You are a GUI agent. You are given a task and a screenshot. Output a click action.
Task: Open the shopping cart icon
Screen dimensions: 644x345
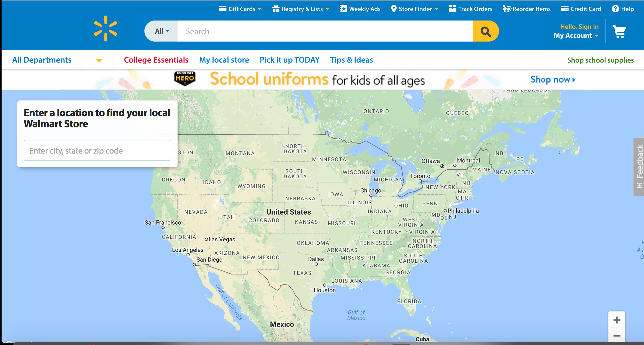click(x=619, y=32)
